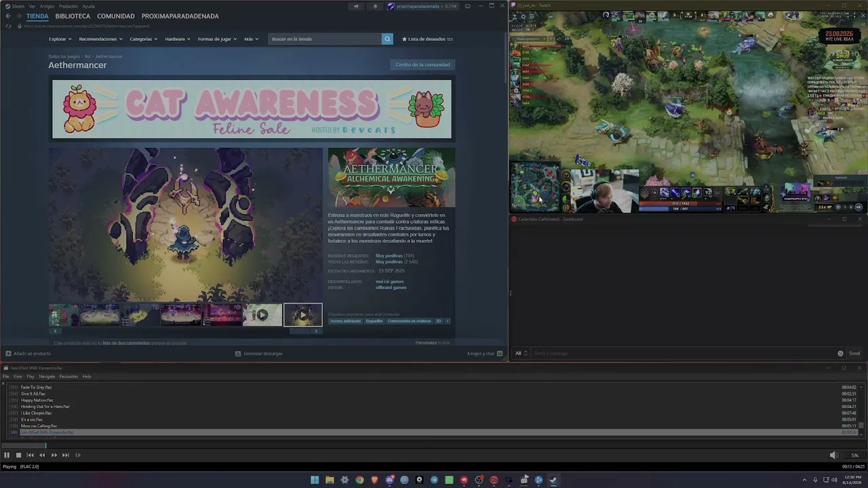The height and width of the screenshot is (488, 868).
Task: Open Amigos y chat in Steam
Action: 484,353
